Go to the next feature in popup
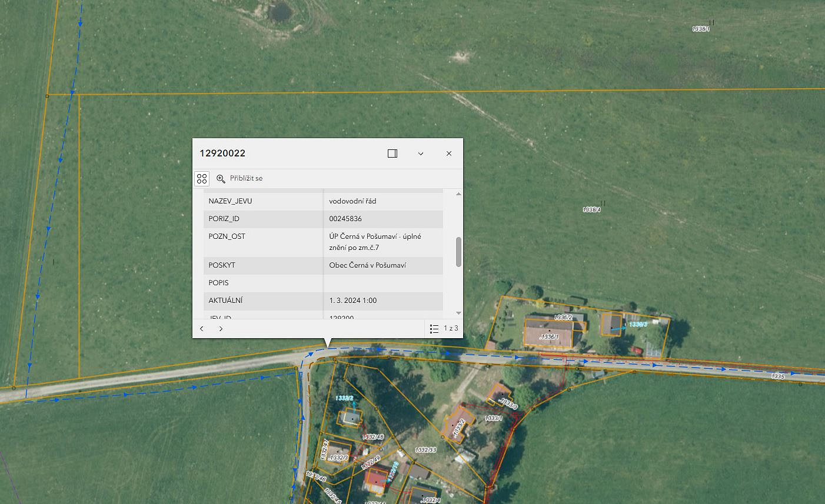Viewport: 825px width, 504px height. click(x=221, y=329)
